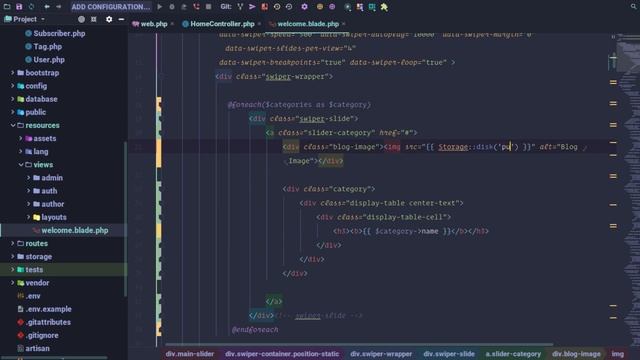Viewport: 640px width, 360px height.
Task: Click the Git Show History clock icon
Action: coord(277,7)
